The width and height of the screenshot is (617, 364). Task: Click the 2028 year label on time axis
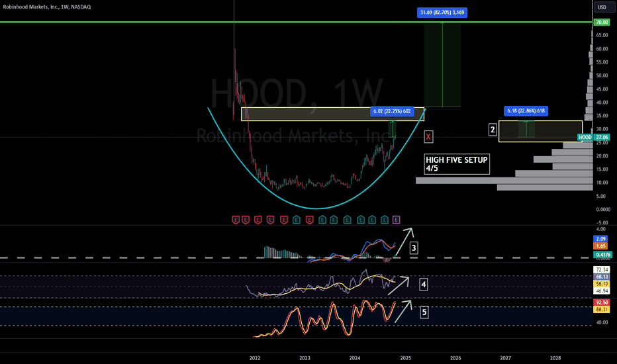pyautogui.click(x=555, y=358)
